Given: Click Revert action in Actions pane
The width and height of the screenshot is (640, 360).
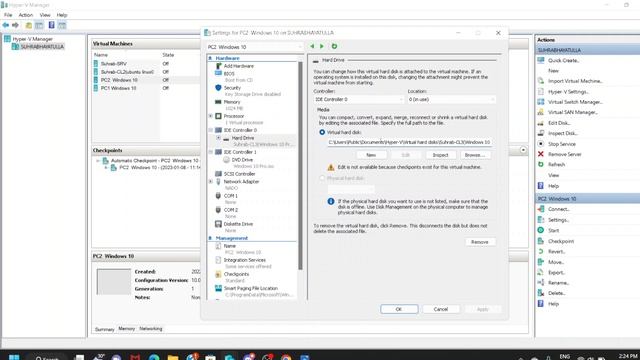Looking at the screenshot, I should coord(557,251).
